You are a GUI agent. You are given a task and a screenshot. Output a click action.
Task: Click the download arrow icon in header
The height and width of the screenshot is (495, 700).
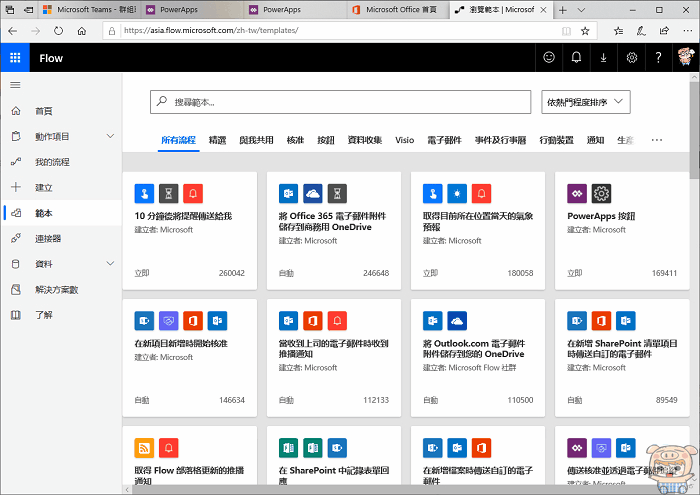tap(603, 58)
